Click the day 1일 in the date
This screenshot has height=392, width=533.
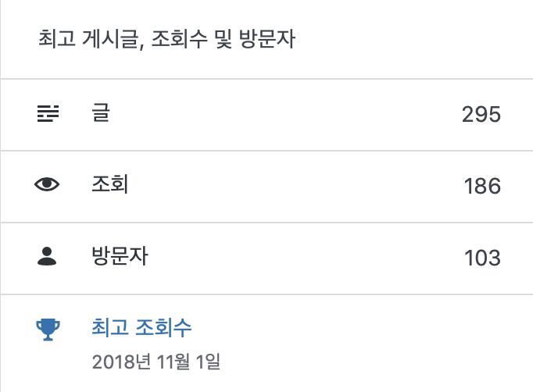211,362
